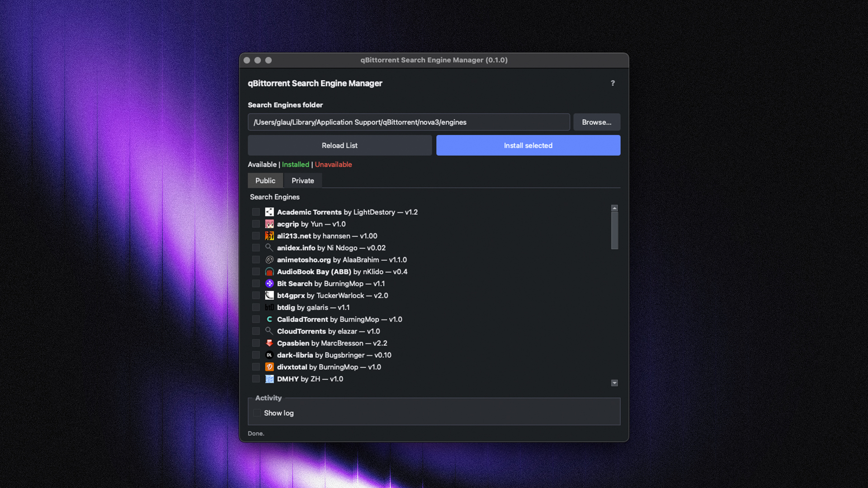Click the acgrip engine icon

coord(269,224)
